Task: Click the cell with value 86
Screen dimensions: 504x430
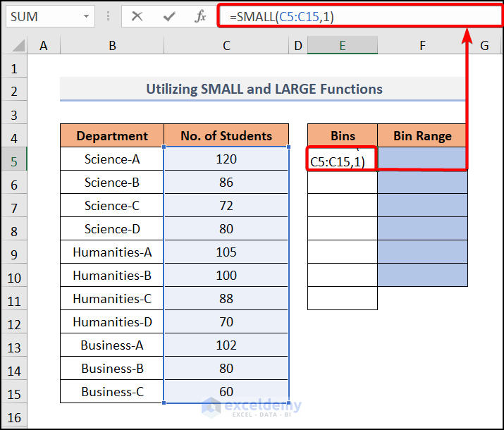Action: click(x=226, y=182)
